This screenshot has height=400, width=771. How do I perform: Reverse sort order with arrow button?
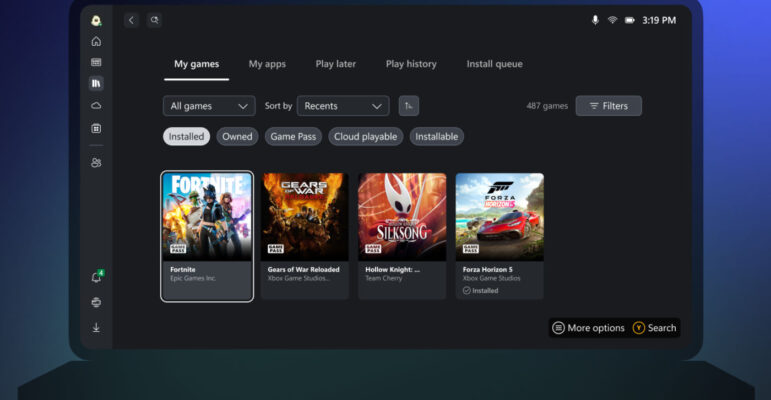click(x=409, y=106)
